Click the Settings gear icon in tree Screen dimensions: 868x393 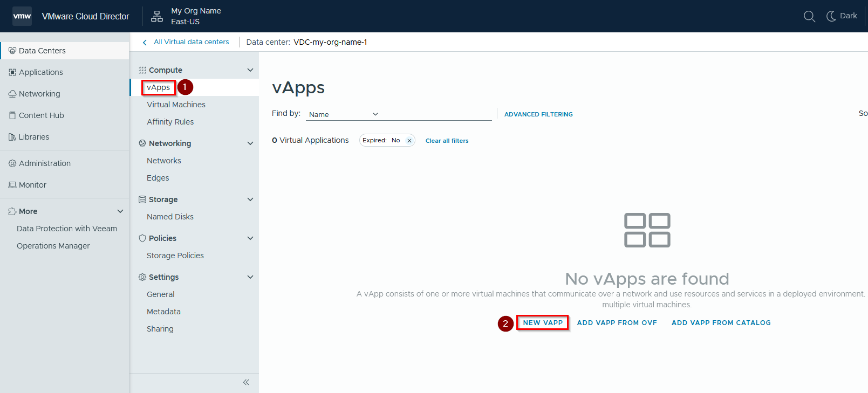pyautogui.click(x=142, y=277)
